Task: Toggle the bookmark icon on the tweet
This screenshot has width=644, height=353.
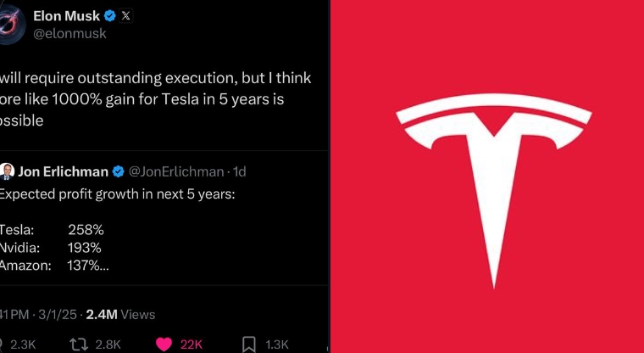Action: point(248,344)
